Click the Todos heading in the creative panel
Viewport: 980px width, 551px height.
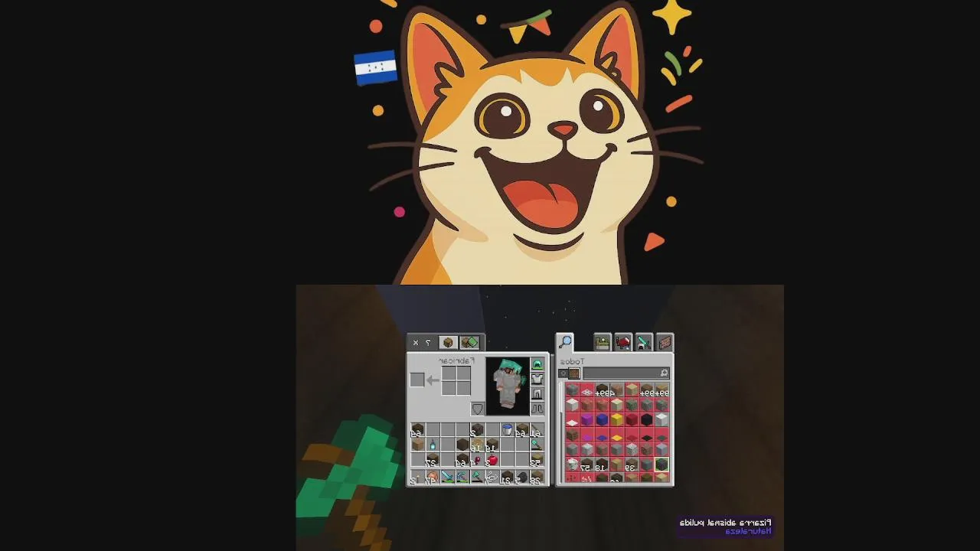pyautogui.click(x=572, y=361)
